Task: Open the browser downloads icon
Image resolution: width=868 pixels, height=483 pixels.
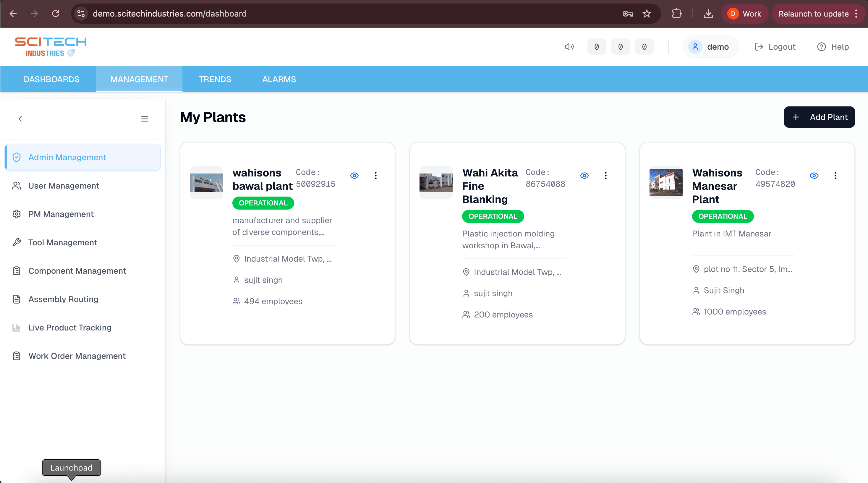Action: [x=708, y=14]
